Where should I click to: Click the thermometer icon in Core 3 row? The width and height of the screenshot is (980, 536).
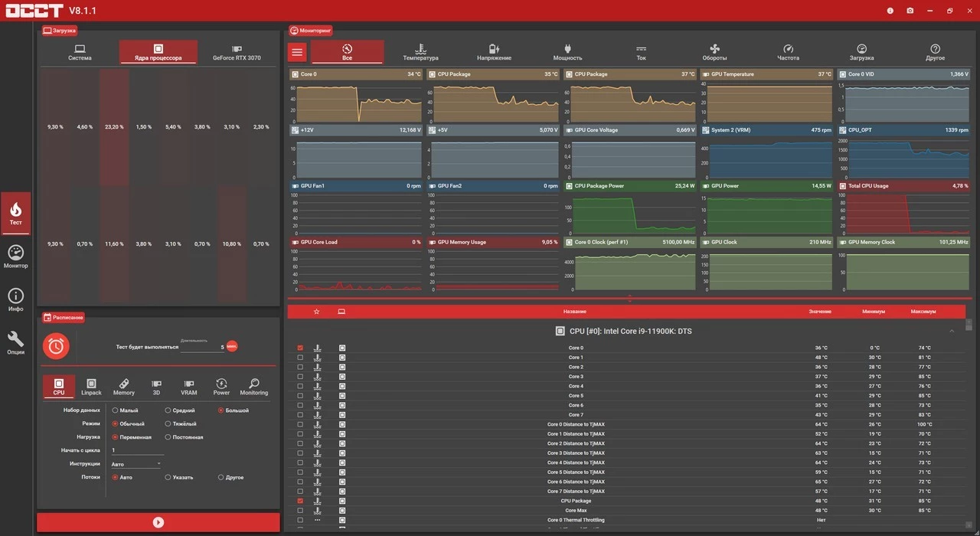click(x=318, y=377)
